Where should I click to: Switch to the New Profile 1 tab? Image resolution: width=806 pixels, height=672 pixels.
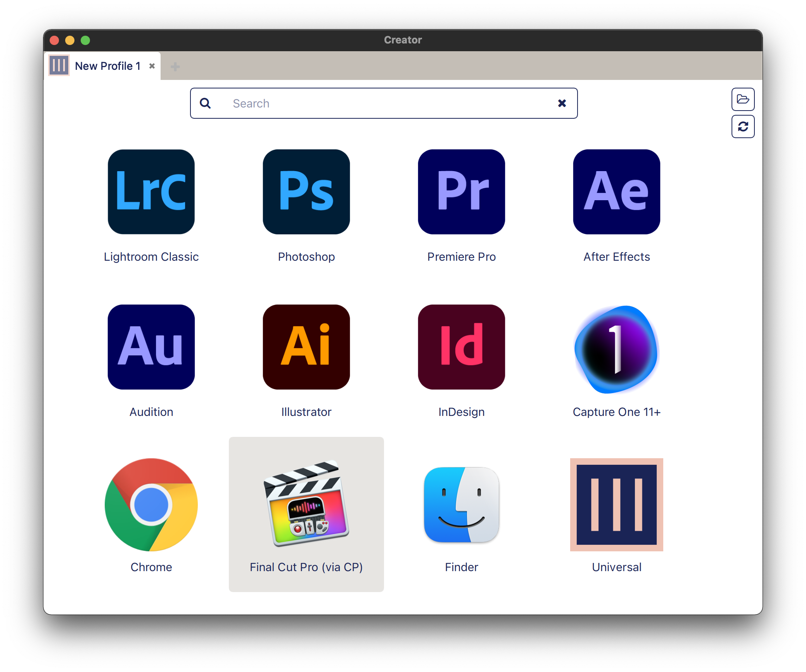102,66
